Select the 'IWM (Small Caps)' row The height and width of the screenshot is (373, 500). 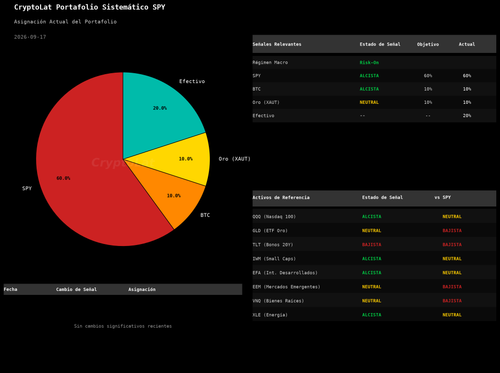tap(374, 259)
